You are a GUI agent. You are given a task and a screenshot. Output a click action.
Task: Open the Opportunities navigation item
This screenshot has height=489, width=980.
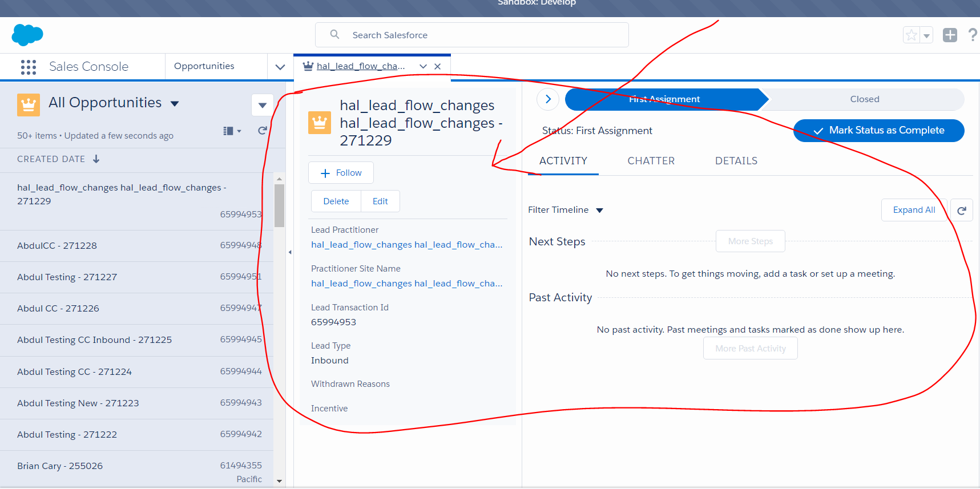point(204,66)
